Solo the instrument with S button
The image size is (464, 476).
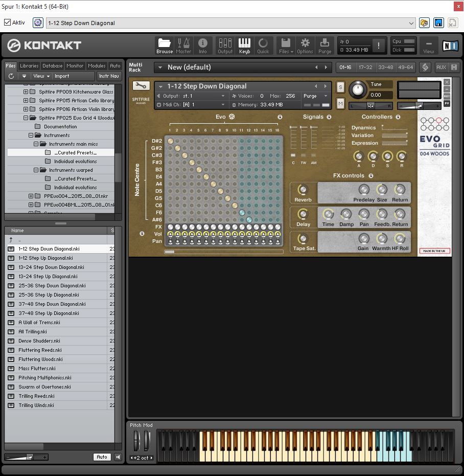pyautogui.click(x=340, y=87)
